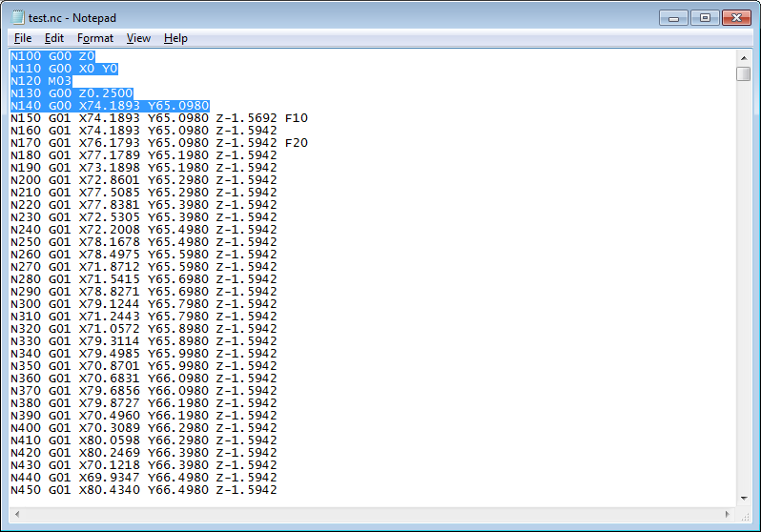Image resolution: width=761 pixels, height=532 pixels.
Task: Click X70.4960 on line N390
Action: [x=110, y=415]
